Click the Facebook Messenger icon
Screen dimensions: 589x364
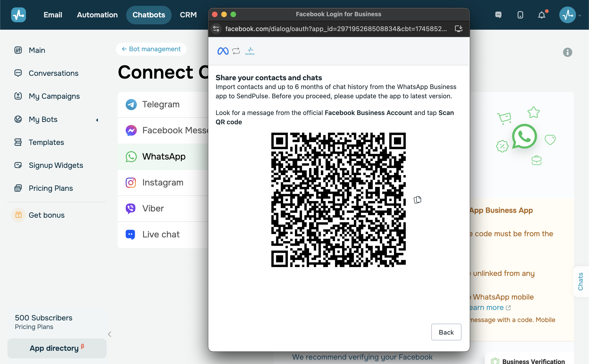click(x=131, y=130)
